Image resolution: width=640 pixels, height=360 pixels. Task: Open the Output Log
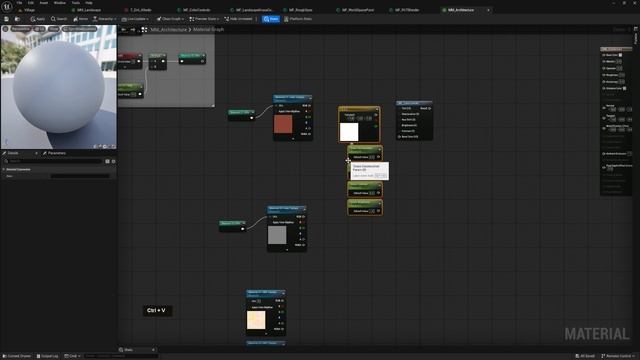[47, 356]
